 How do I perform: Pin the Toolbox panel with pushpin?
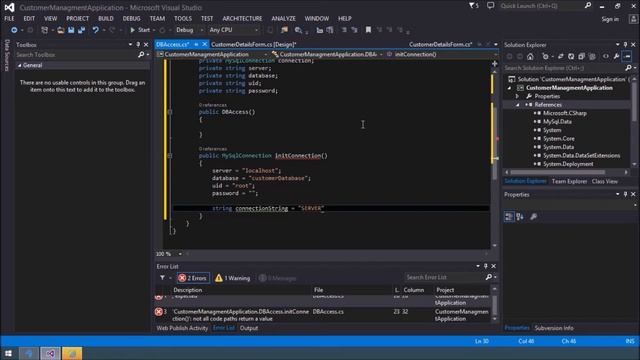point(138,44)
